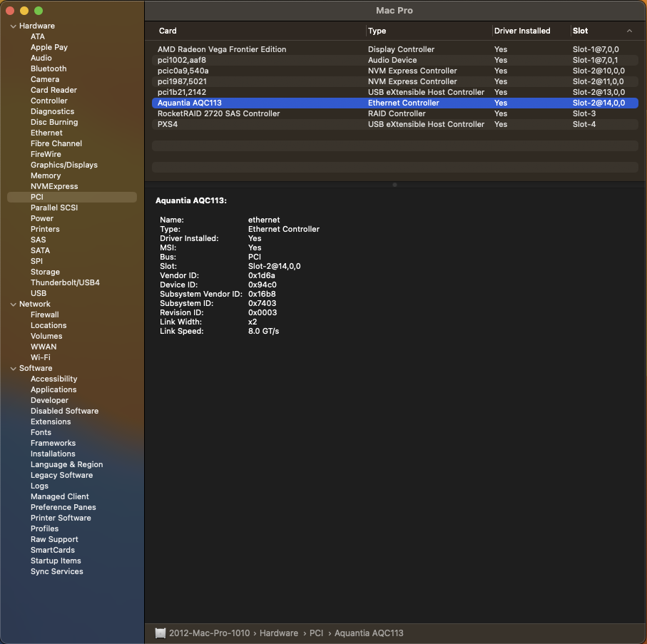The image size is (647, 644).
Task: Open Audio hardware section
Action: pos(41,58)
